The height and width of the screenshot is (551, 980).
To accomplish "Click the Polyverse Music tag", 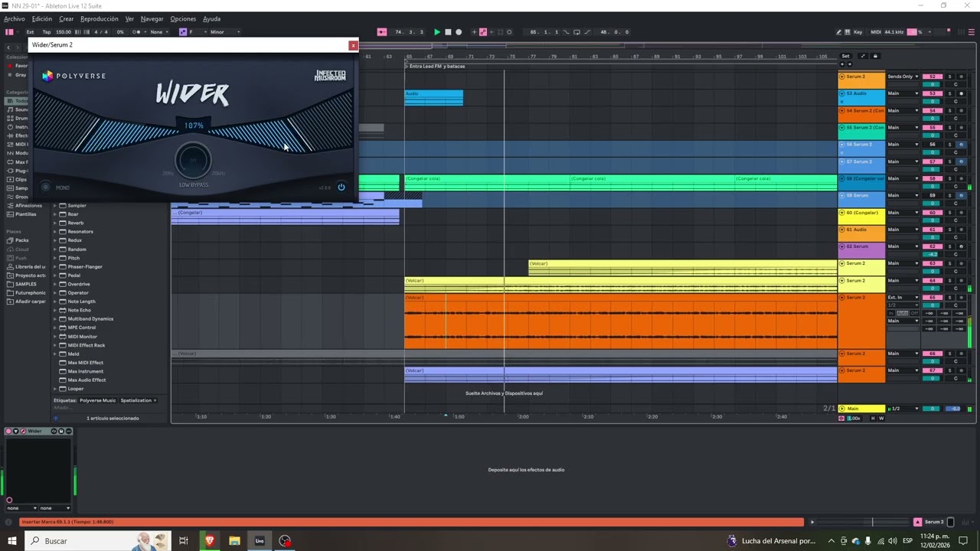I will [98, 400].
